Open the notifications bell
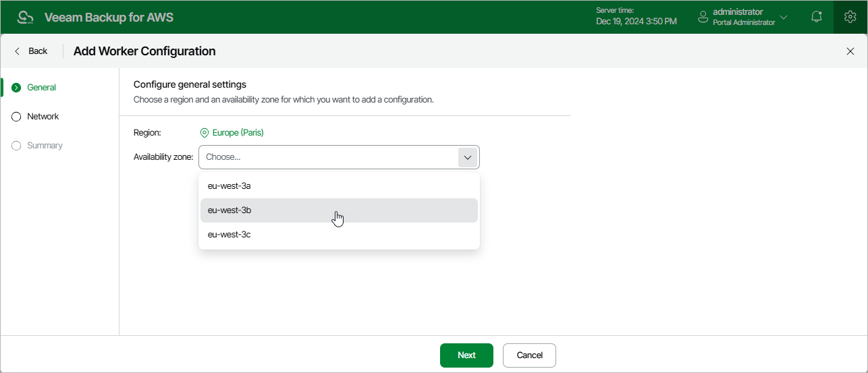 817,17
